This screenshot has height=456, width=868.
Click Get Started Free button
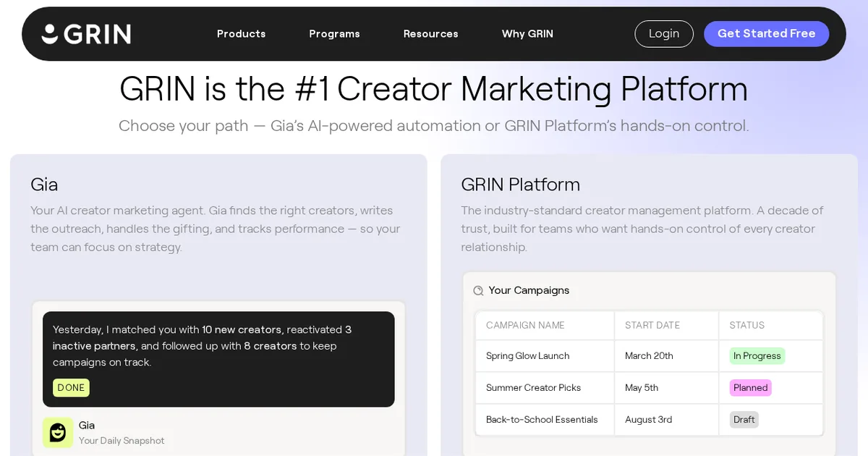(x=766, y=34)
